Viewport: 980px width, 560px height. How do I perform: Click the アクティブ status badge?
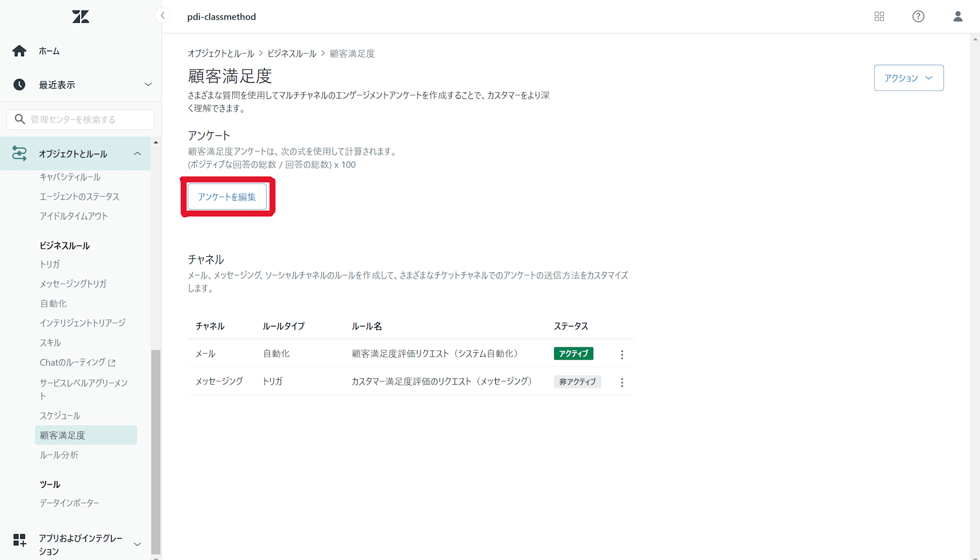573,353
